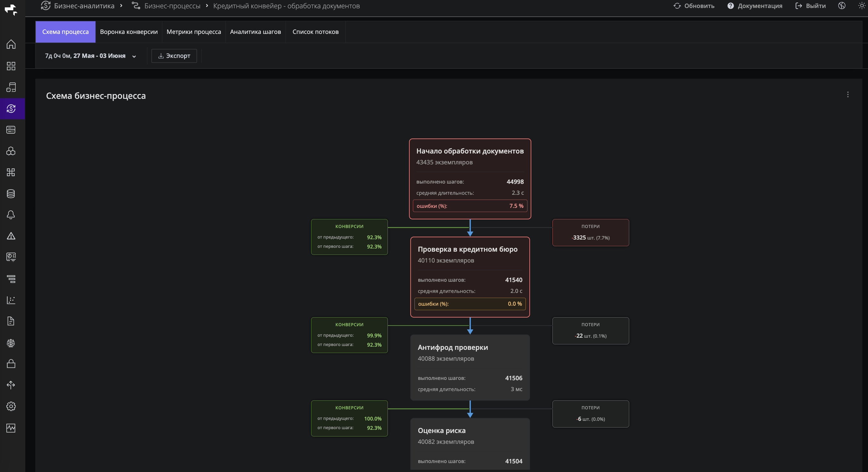Expand the date range dropdown 27 Мая - 03 Июня
The height and width of the screenshot is (472, 868).
pyautogui.click(x=90, y=56)
